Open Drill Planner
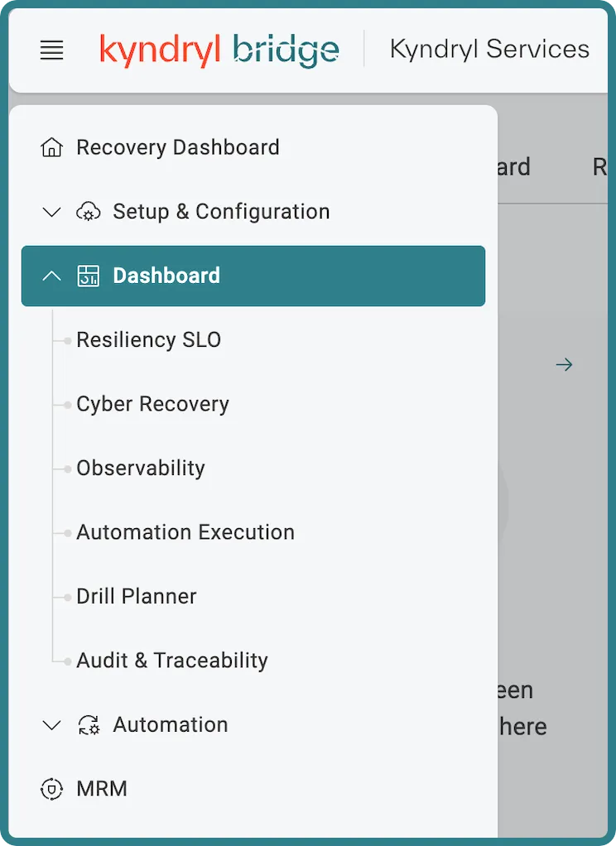Screen dimensions: 616x846 coord(136,596)
